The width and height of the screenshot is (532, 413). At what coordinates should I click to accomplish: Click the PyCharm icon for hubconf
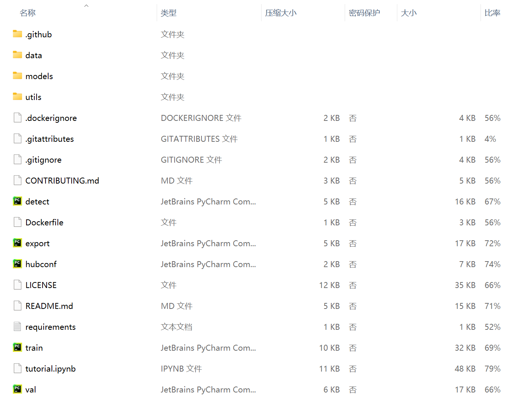tap(17, 264)
